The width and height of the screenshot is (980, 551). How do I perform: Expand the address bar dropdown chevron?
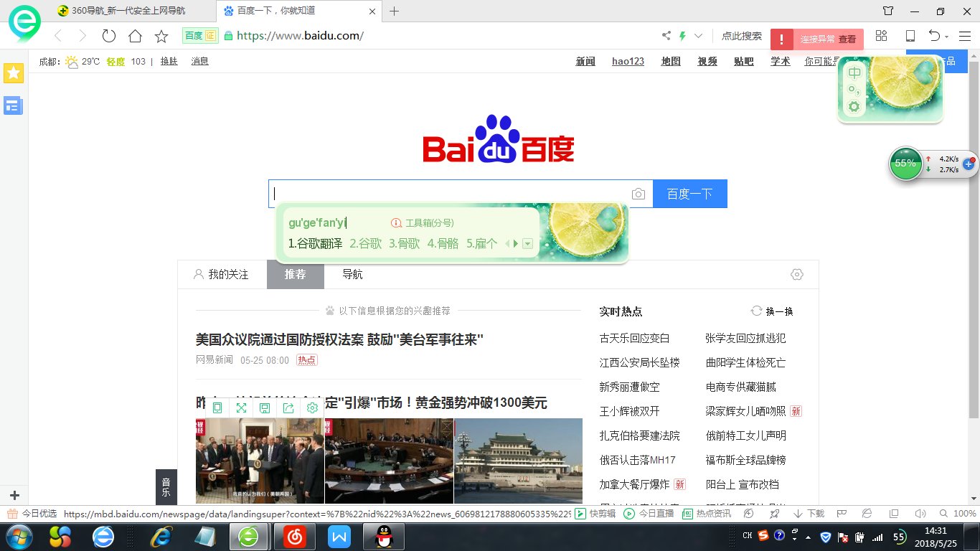[698, 36]
